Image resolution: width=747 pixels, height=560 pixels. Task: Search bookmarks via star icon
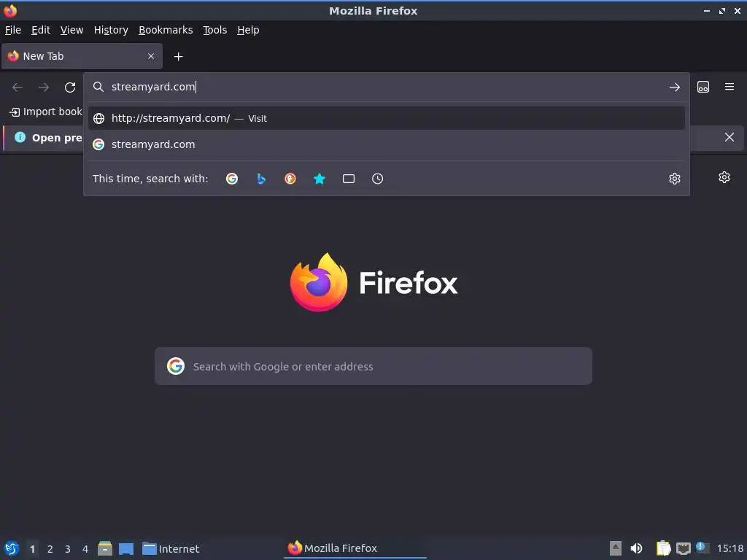[320, 179]
